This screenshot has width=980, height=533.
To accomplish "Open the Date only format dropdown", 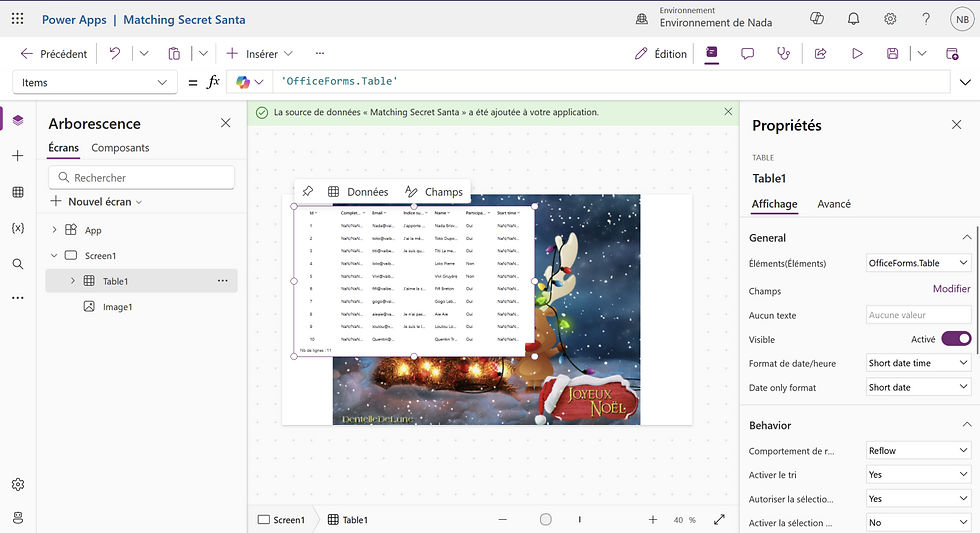I will pyautogui.click(x=918, y=387).
